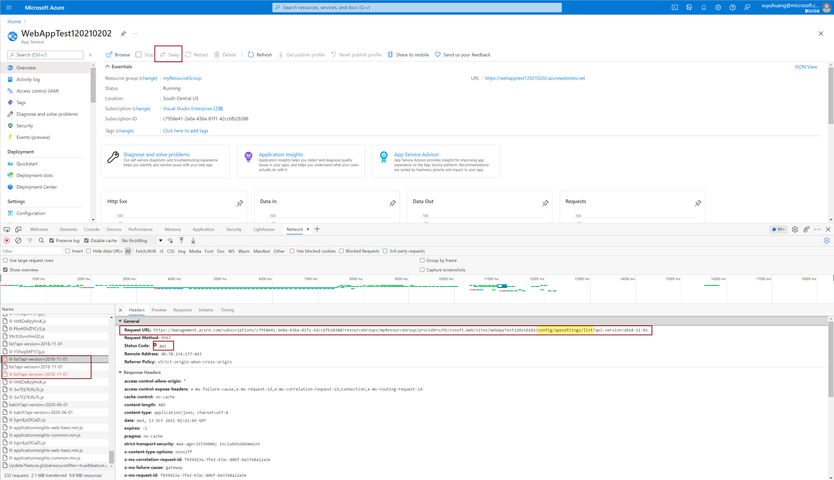Open DevTools settings gear
This screenshot has width=834, height=480.
pyautogui.click(x=795, y=229)
